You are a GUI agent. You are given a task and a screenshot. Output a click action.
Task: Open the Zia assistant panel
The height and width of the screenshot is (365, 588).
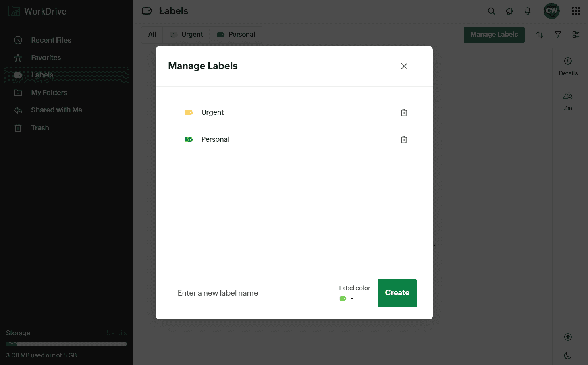point(568,101)
